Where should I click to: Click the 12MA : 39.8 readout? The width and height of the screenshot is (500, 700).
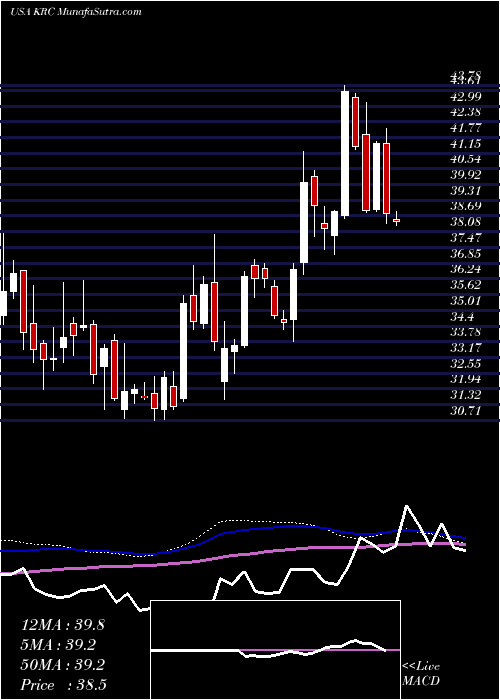tap(62, 625)
